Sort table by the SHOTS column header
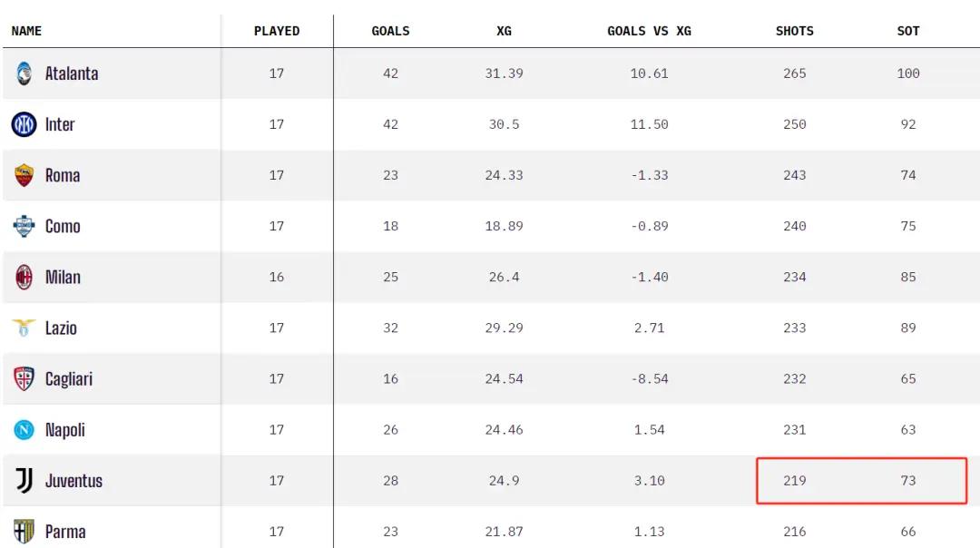The height and width of the screenshot is (548, 980). coord(794,31)
